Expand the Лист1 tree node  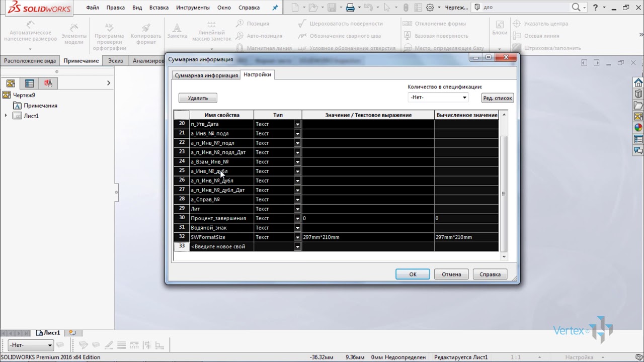(6, 116)
